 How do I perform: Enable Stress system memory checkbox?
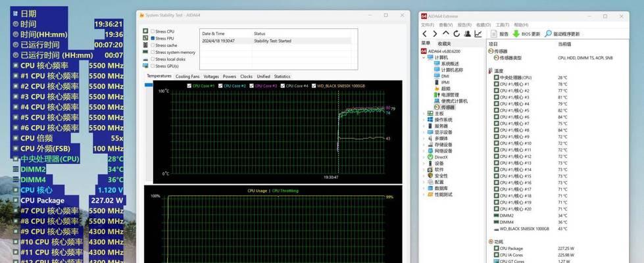coord(153,52)
